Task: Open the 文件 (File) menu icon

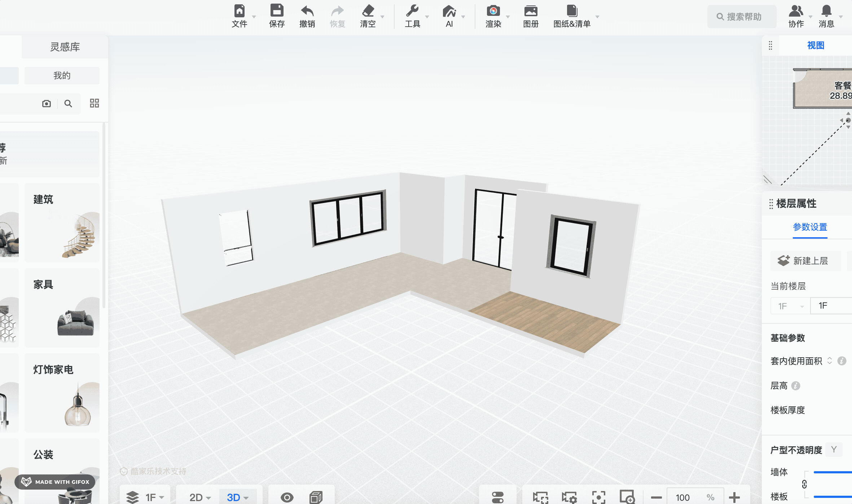Action: 239,11
